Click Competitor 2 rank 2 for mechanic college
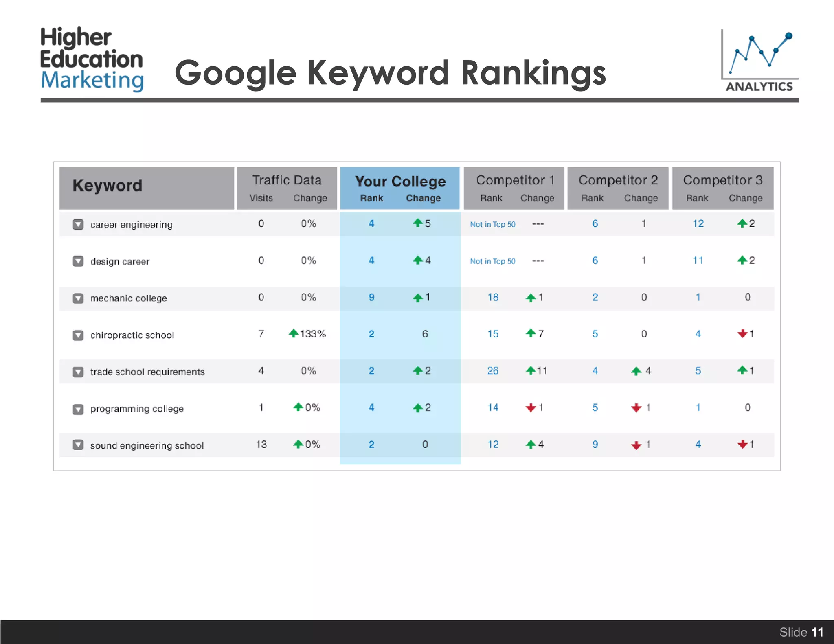The height and width of the screenshot is (644, 834). pyautogui.click(x=595, y=297)
